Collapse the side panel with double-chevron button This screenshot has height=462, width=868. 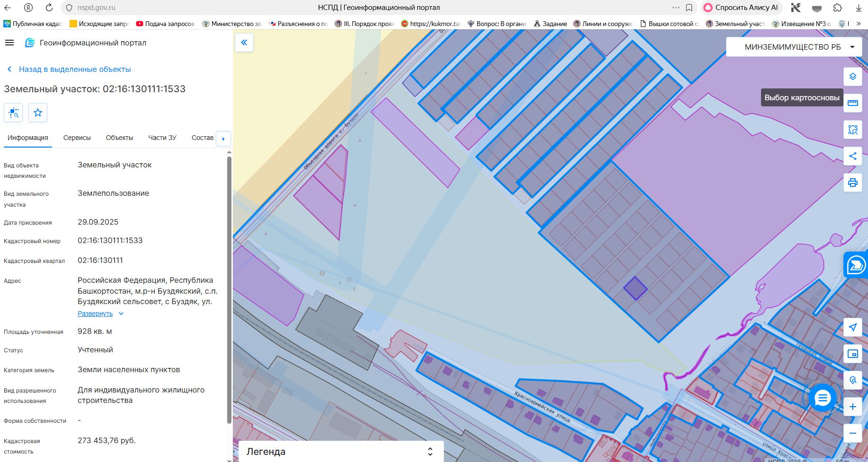244,43
